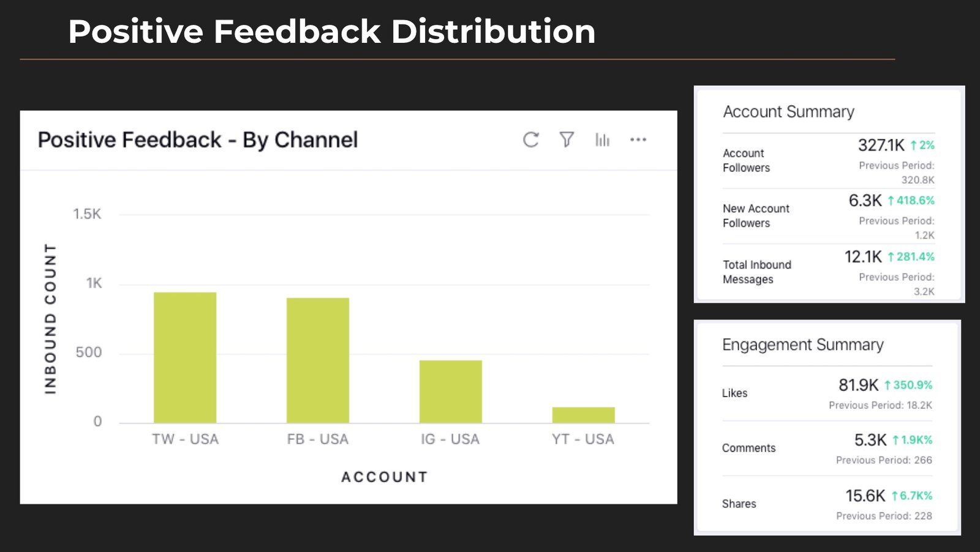Click the '12.1K' inbound messages value
The height and width of the screenshot is (552, 980).
863,257
